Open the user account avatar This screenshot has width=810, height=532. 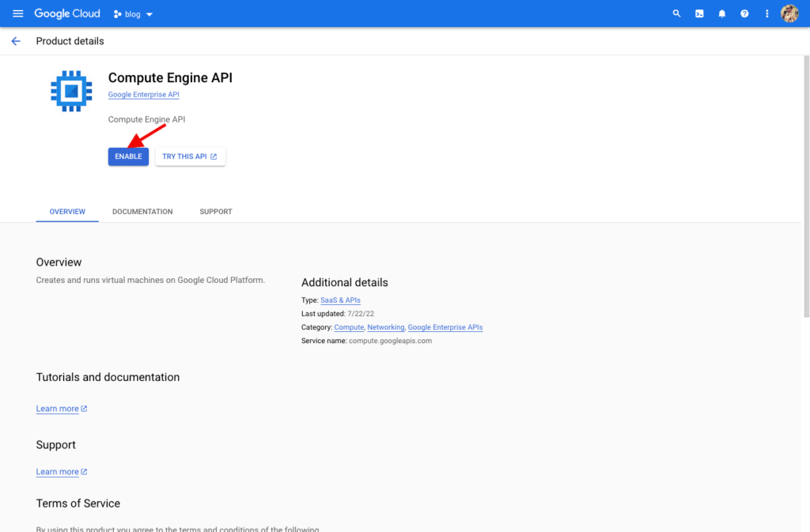coord(789,13)
